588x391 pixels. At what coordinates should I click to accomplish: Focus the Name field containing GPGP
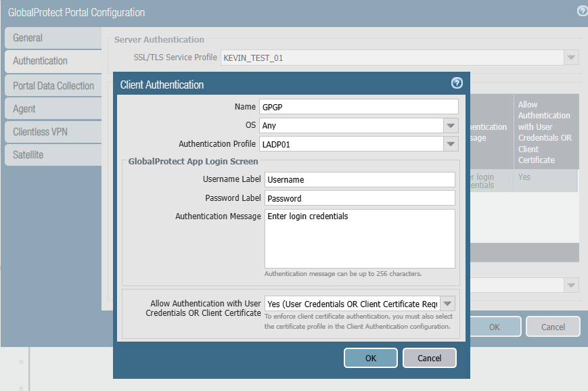tap(359, 107)
